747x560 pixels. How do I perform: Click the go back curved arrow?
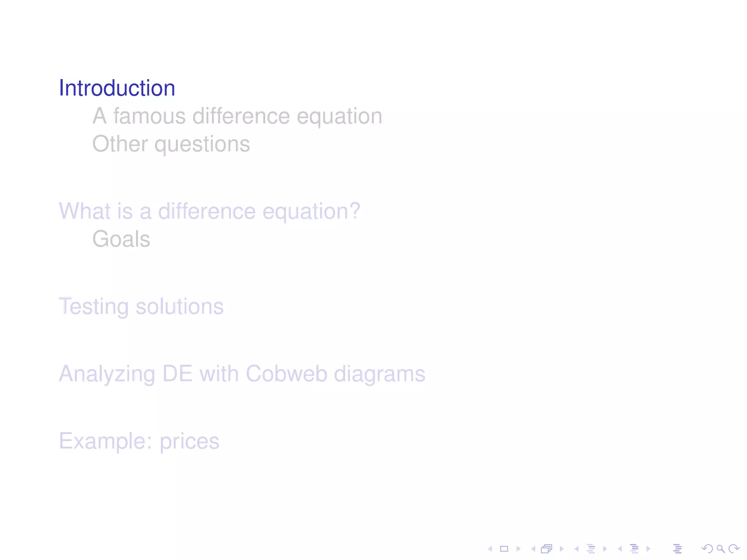click(707, 548)
